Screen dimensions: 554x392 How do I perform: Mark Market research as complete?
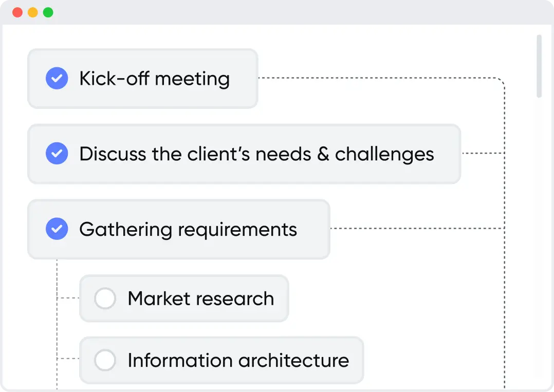(105, 298)
